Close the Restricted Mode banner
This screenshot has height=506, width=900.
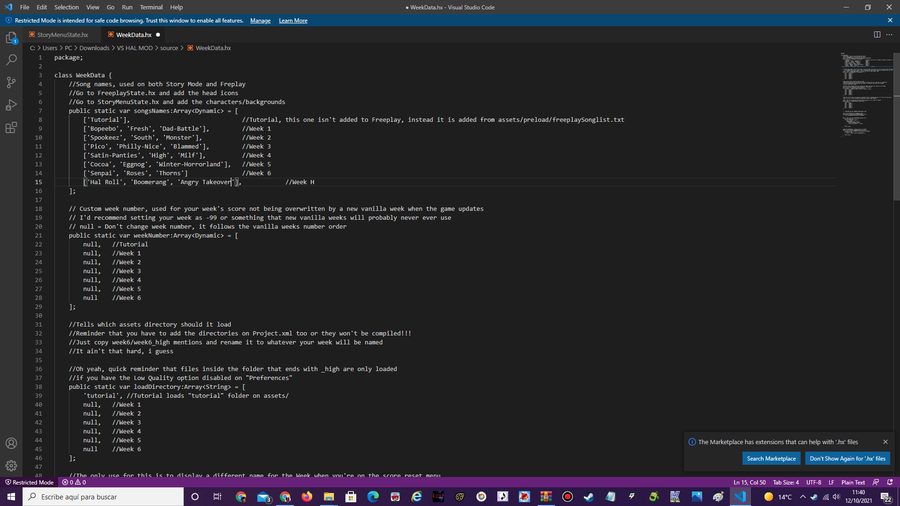click(890, 20)
